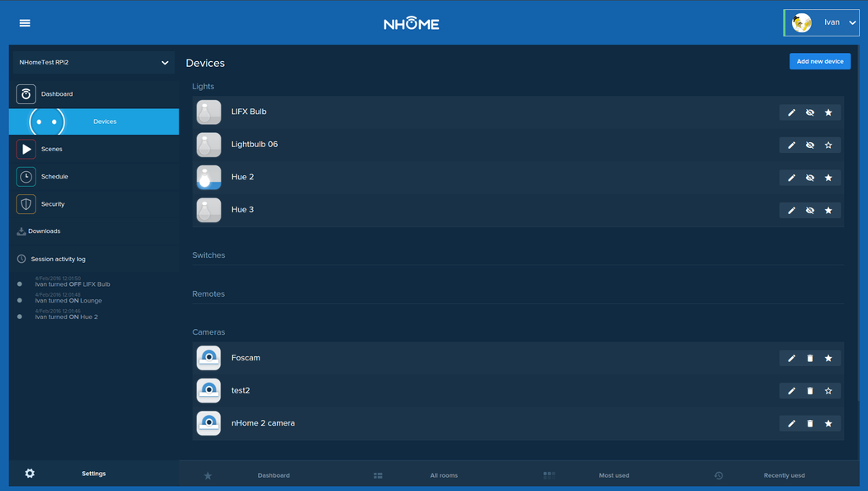Toggle visibility of Lightbulb 06
This screenshot has width=868, height=491.
[810, 145]
